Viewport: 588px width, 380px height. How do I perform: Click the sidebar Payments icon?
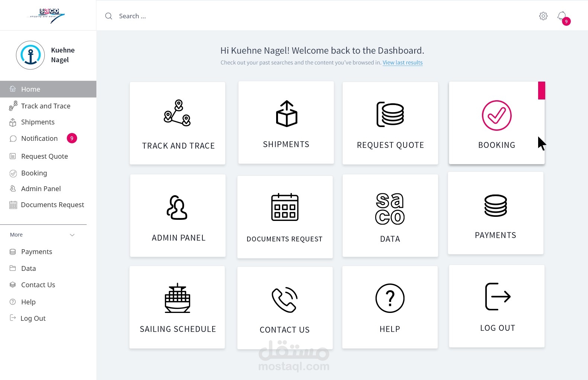[13, 252]
